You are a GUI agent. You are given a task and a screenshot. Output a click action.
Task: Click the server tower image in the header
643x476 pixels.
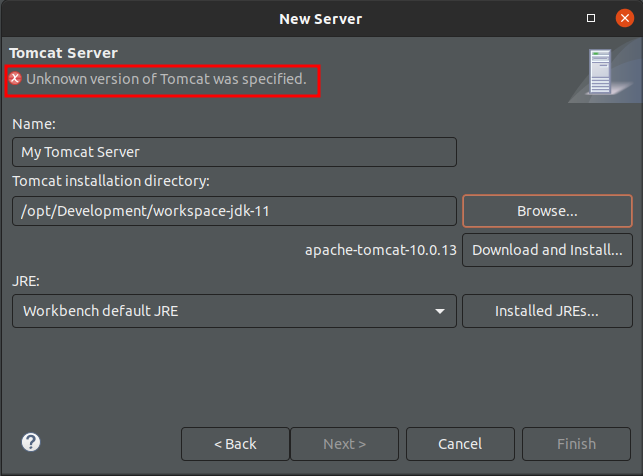600,72
